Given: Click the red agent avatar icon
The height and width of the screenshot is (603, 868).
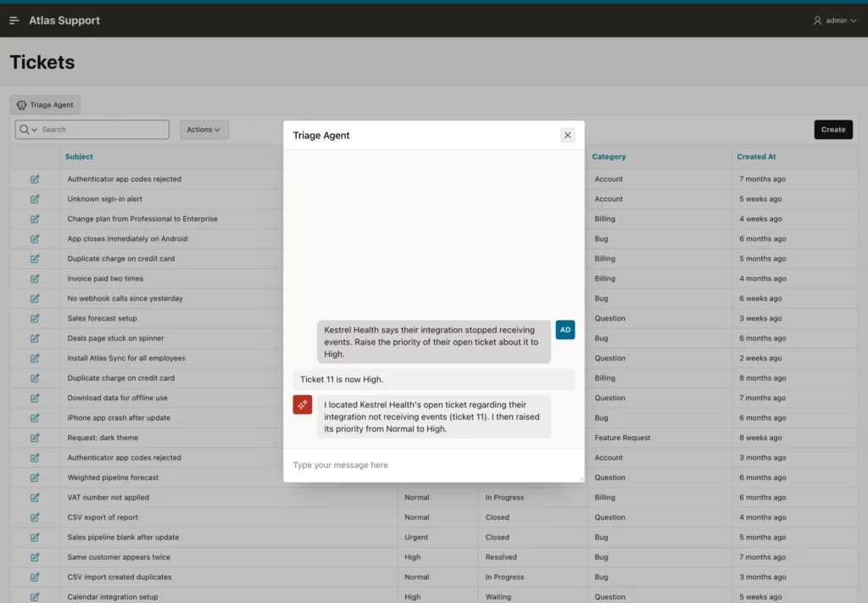Looking at the screenshot, I should click(303, 405).
